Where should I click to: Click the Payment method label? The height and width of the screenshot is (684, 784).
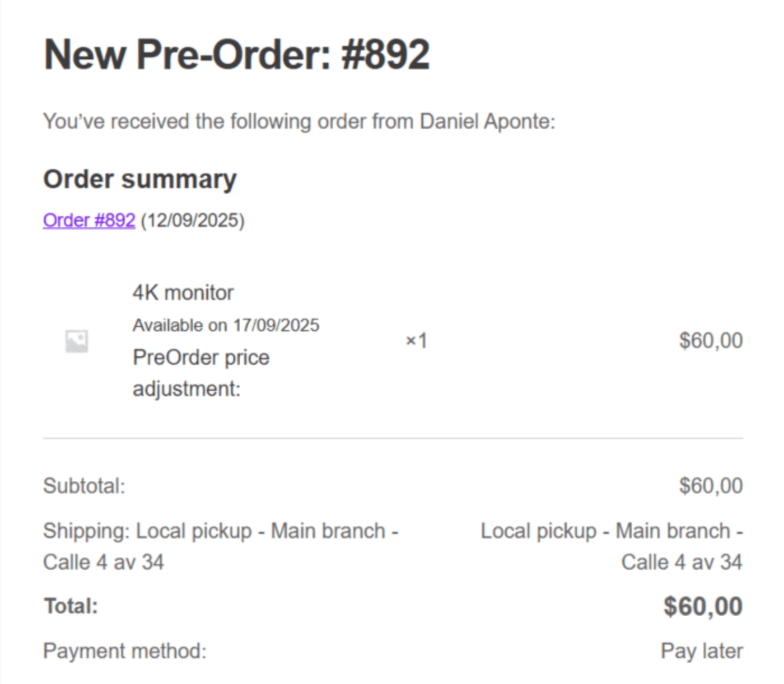tap(124, 651)
